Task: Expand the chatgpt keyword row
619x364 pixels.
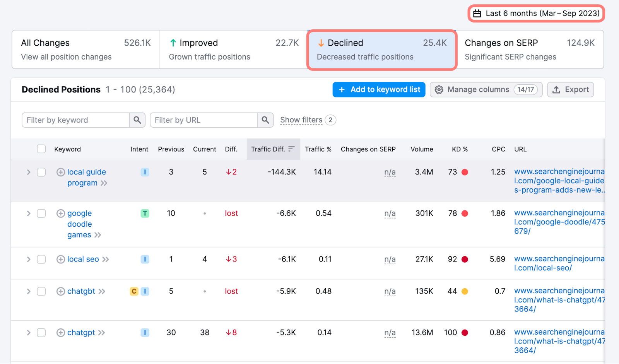Action: (29, 333)
